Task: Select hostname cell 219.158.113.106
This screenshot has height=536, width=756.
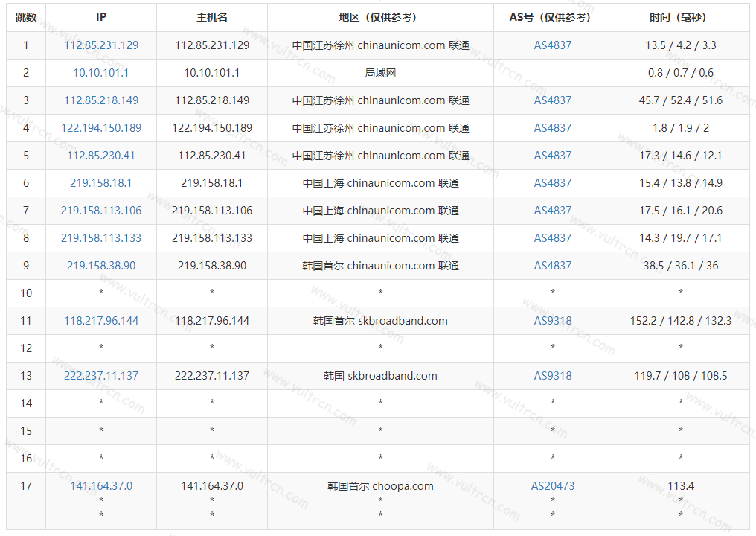Action: pos(212,211)
